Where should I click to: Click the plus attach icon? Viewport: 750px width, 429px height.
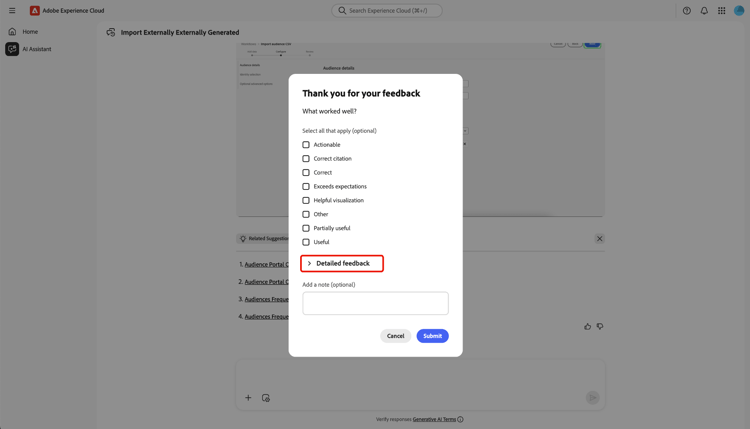[248, 397]
